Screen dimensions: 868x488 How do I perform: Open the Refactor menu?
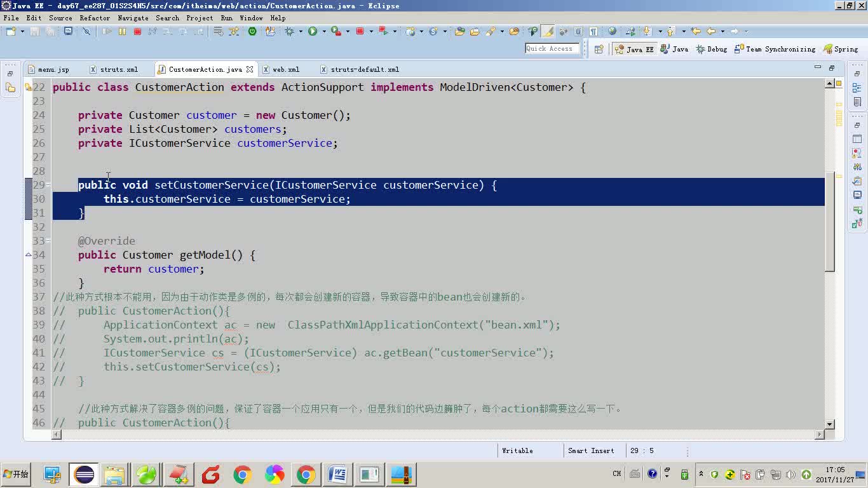pyautogui.click(x=95, y=18)
